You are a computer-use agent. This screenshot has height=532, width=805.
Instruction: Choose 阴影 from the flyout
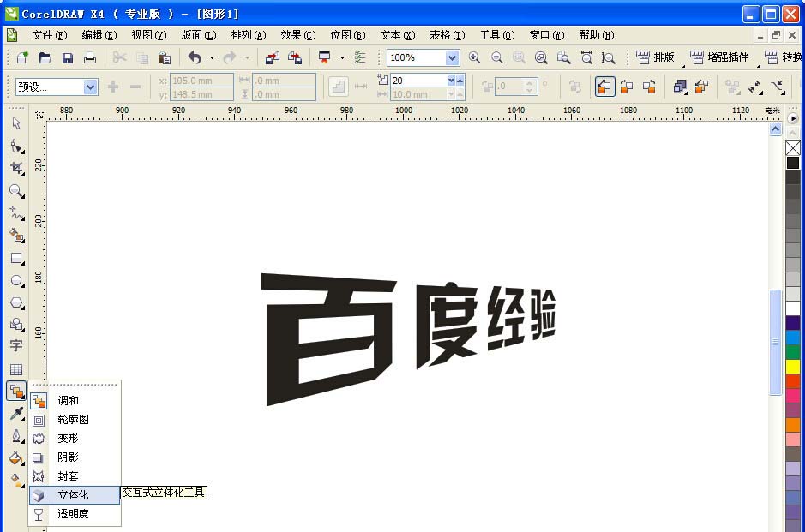coord(75,457)
